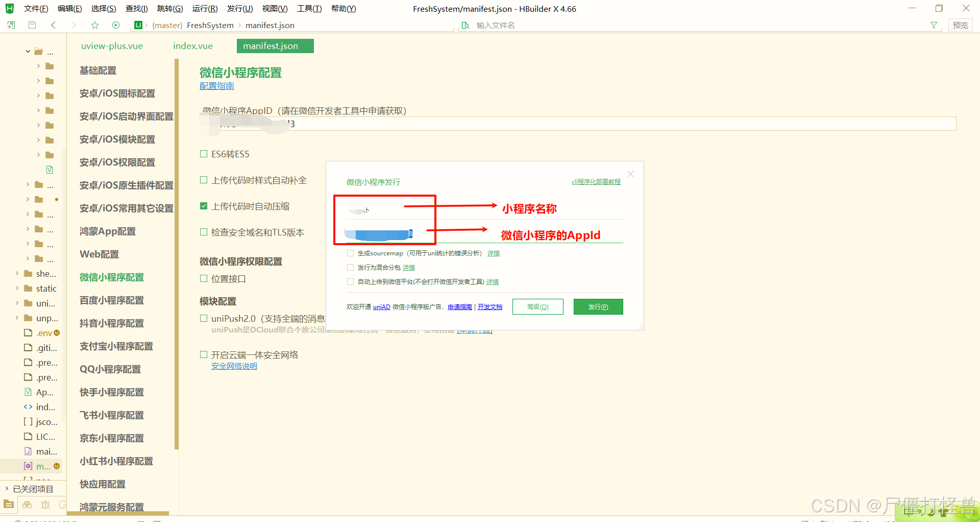Click the 输入文件名 search field
The image size is (980, 522).
coord(699,25)
